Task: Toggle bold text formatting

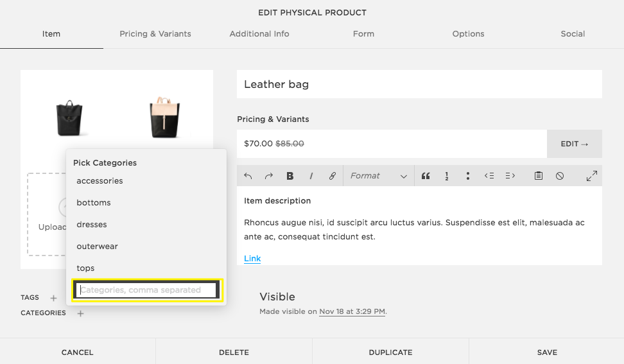Action: (290, 176)
